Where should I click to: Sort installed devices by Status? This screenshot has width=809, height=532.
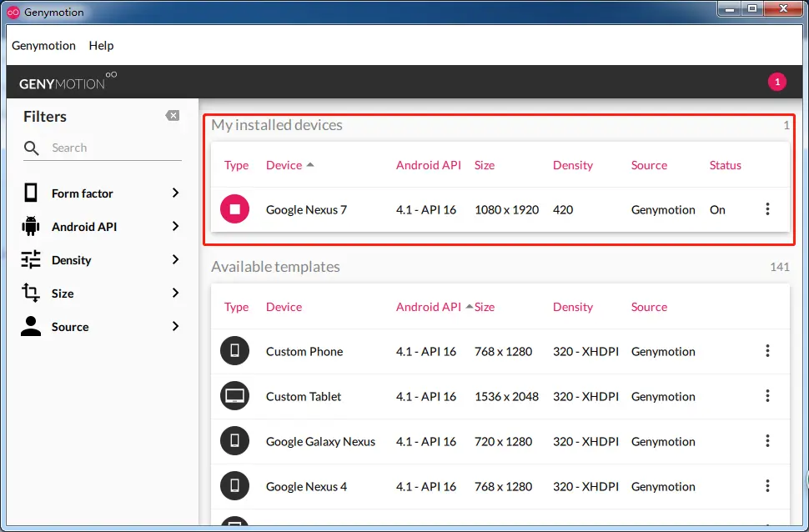click(x=725, y=165)
